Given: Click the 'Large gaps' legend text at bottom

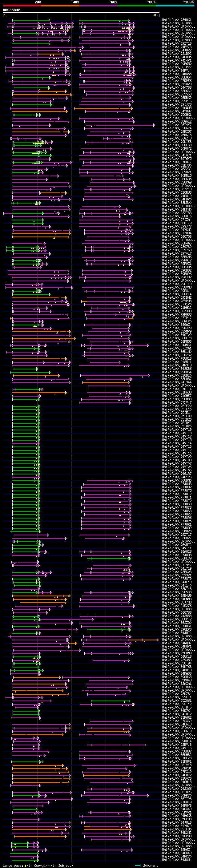Looking at the screenshot, I should tap(13, 865).
